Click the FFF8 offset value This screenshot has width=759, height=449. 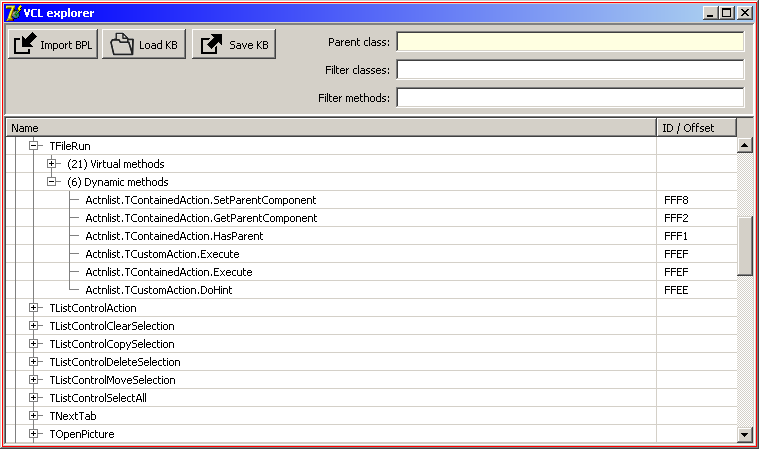(676, 200)
